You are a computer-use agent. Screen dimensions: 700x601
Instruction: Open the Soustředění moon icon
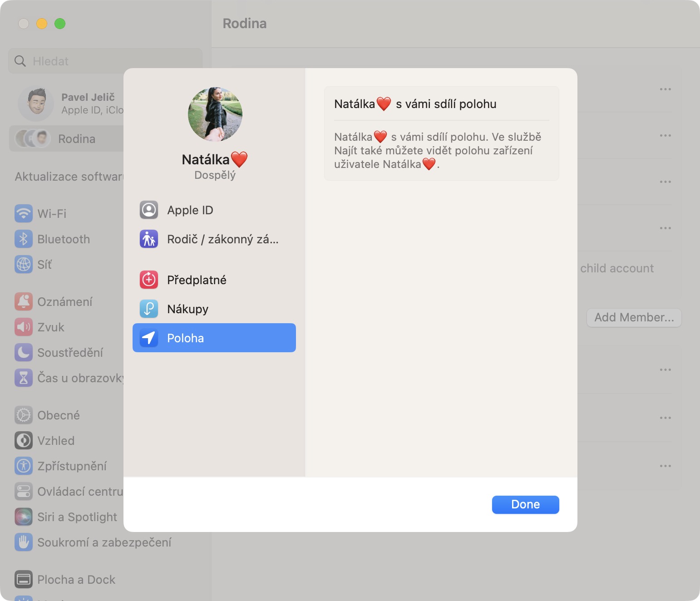[24, 352]
